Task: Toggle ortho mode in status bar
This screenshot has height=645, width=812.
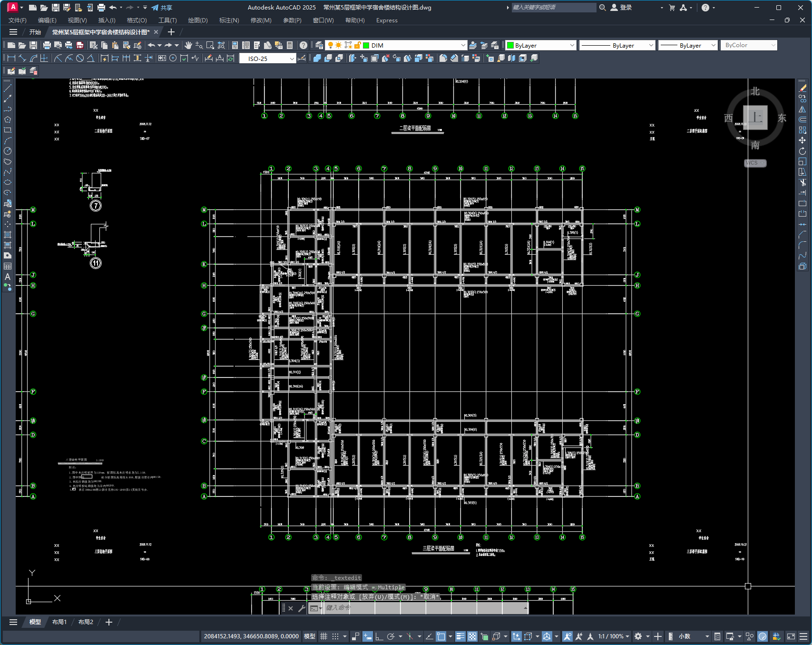Action: pyautogui.click(x=379, y=636)
